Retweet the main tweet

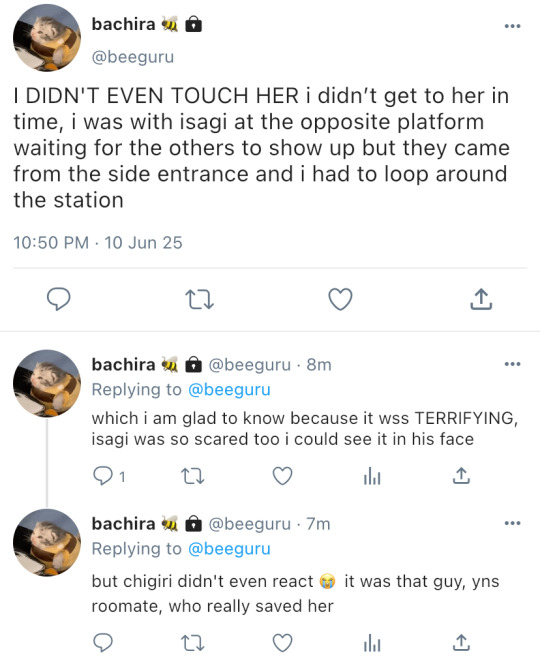pyautogui.click(x=199, y=299)
